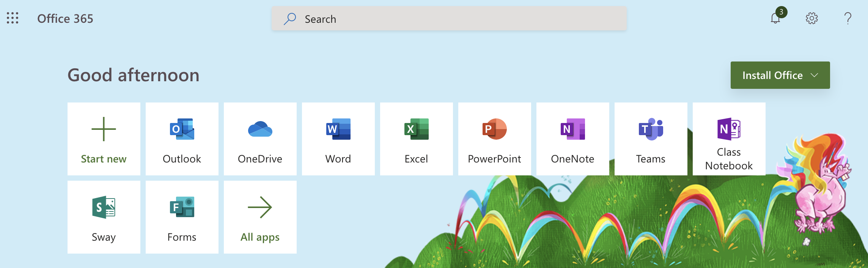Launch Outlook from the app tiles
The width and height of the screenshot is (868, 268).
click(x=182, y=139)
